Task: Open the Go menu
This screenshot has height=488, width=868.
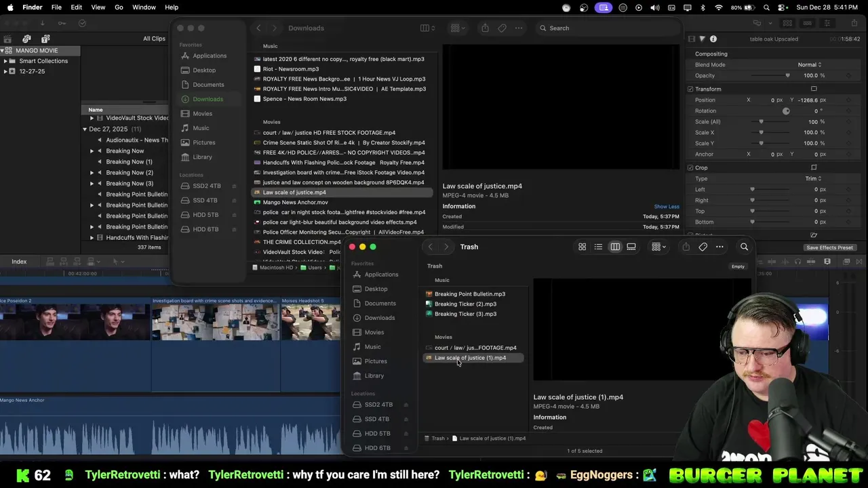Action: pyautogui.click(x=119, y=7)
